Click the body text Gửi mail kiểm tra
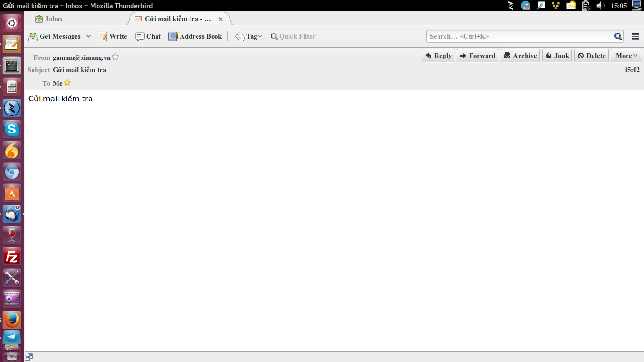 (x=60, y=99)
